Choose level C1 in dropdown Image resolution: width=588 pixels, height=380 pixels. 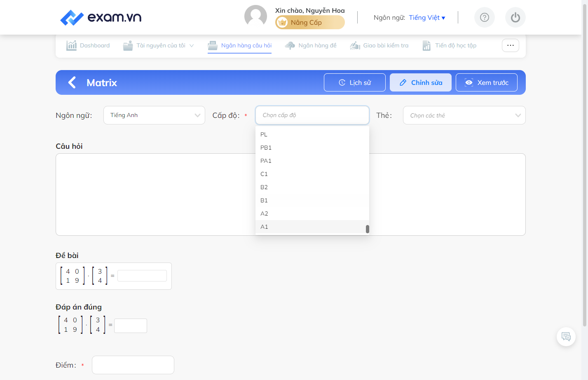tap(312, 174)
